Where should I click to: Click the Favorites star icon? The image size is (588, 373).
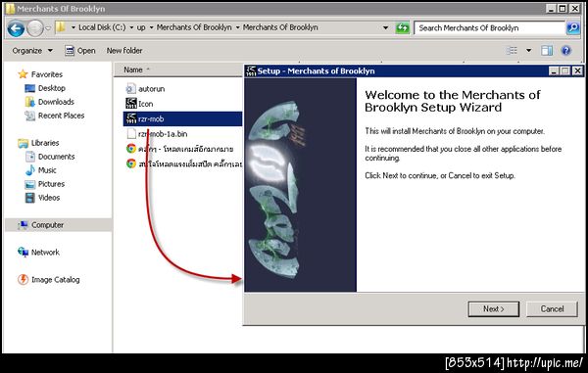pyautogui.click(x=23, y=74)
